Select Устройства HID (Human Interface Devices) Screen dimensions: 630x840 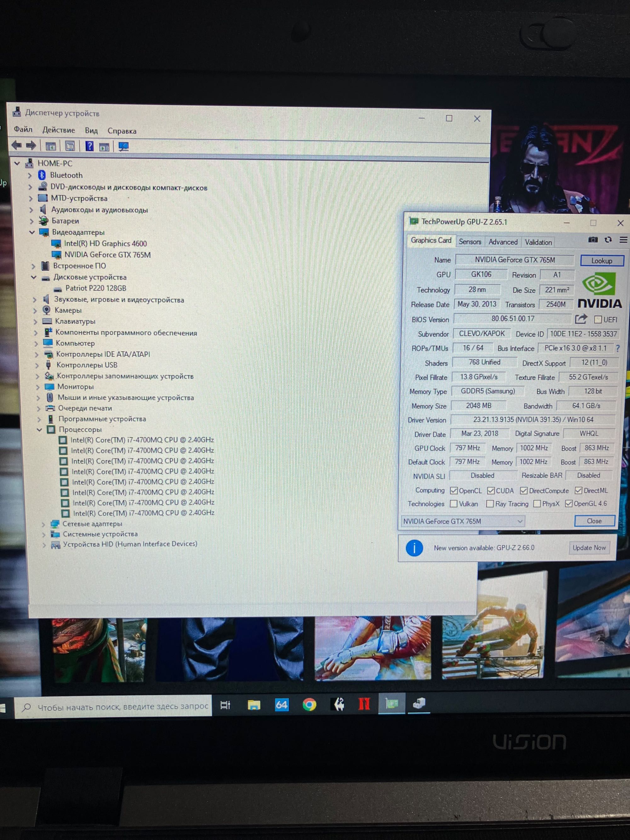[130, 544]
